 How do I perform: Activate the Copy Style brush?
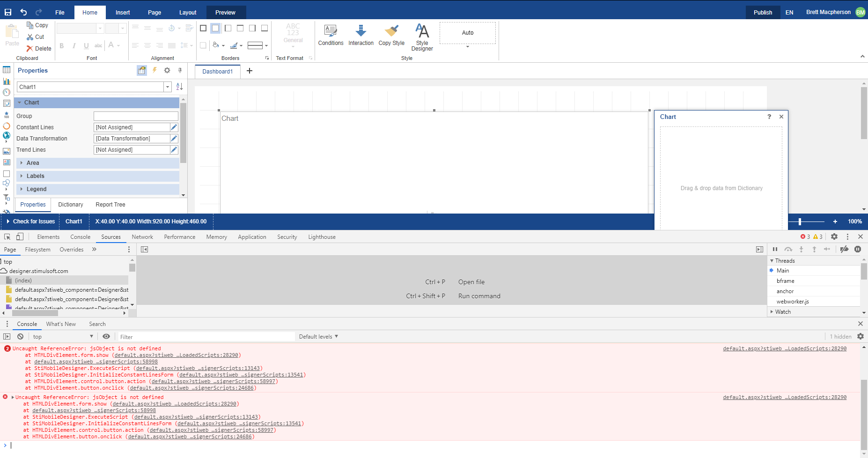tap(391, 35)
